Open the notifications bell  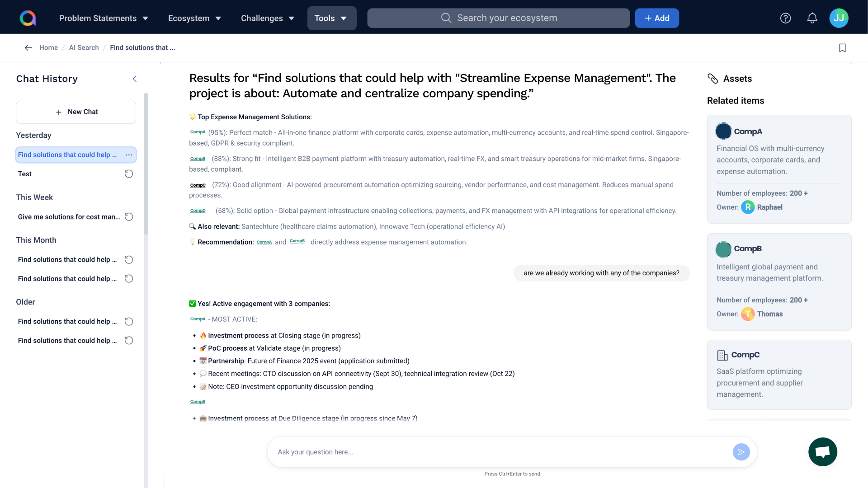click(x=812, y=18)
